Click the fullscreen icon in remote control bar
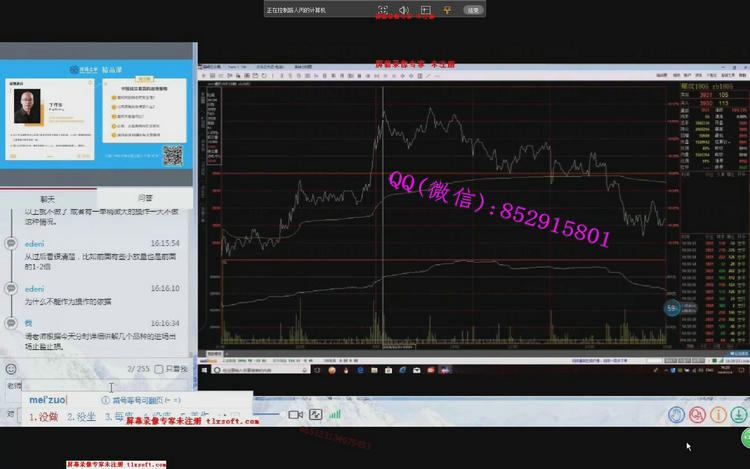The height and width of the screenshot is (469, 750). click(382, 10)
